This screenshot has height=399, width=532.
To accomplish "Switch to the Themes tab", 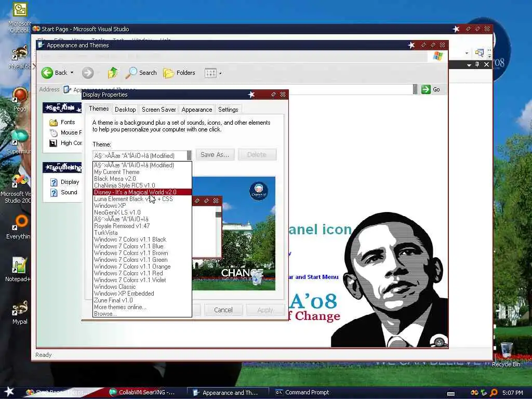I will point(99,109).
